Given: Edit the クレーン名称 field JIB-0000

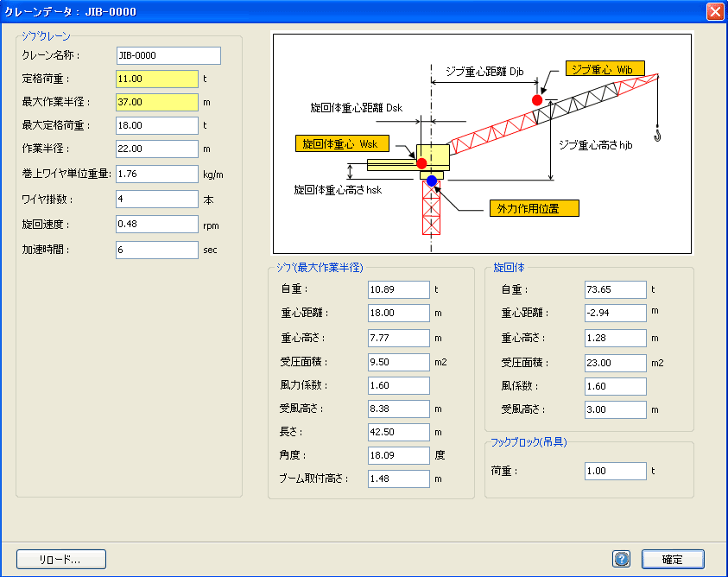Looking at the screenshot, I should (x=168, y=55).
